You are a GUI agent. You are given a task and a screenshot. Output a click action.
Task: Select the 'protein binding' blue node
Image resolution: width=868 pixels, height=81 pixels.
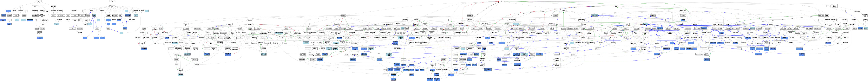pos(8,11)
